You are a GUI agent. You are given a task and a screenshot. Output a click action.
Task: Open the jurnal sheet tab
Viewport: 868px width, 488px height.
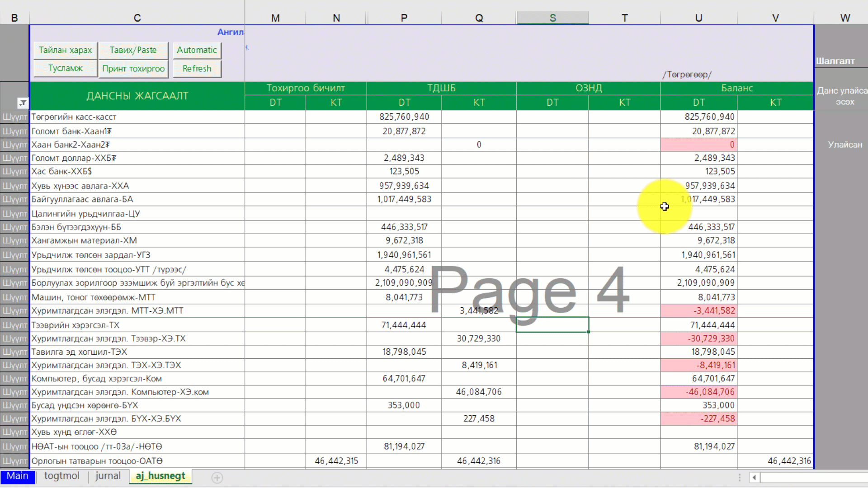tap(108, 476)
